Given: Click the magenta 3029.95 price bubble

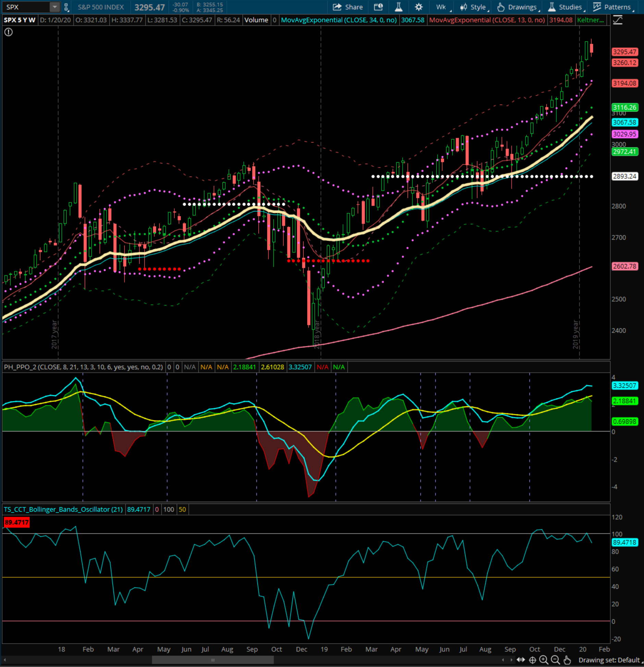Looking at the screenshot, I should click(625, 134).
